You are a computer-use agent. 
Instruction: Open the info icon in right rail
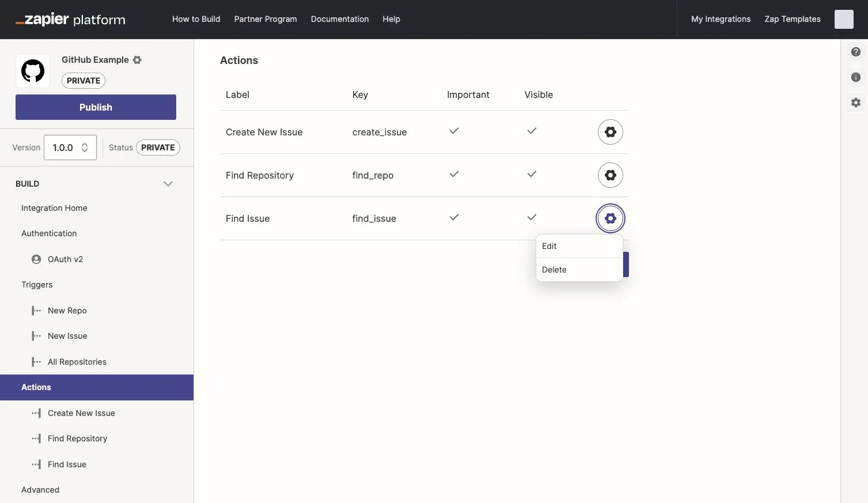[856, 77]
